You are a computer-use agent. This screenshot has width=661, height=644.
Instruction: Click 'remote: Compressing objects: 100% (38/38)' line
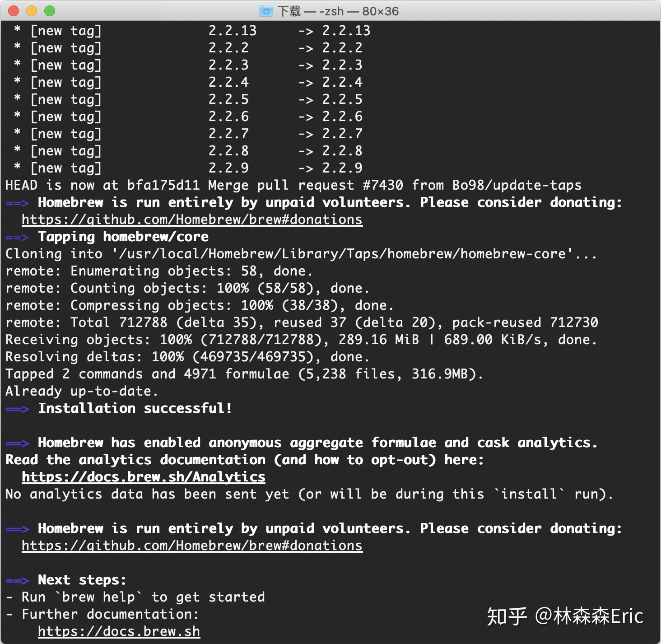point(200,305)
